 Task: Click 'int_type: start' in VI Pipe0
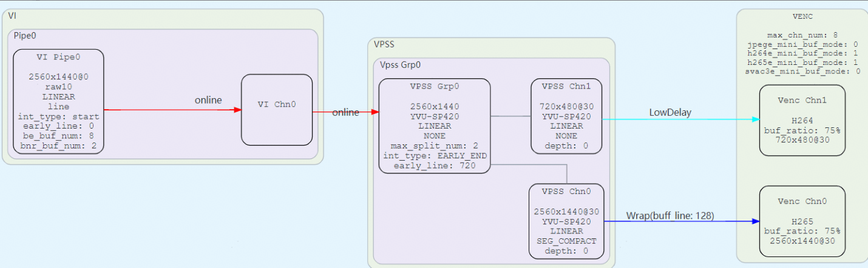(x=58, y=116)
